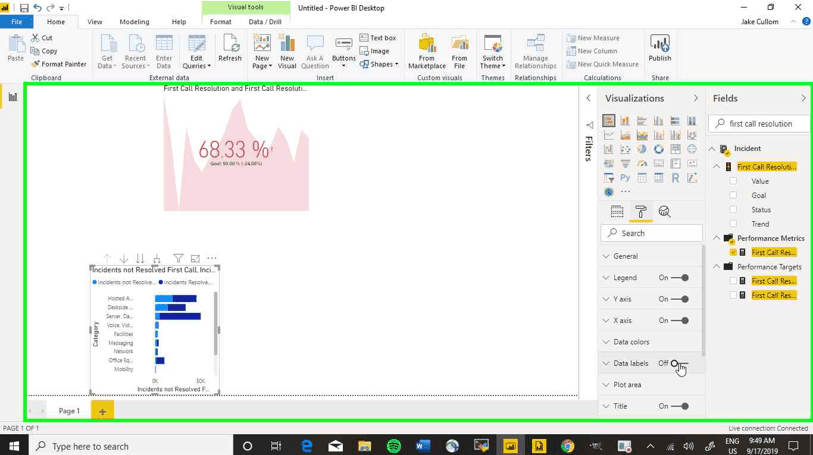Get visuals From Marketplace
Screen dimensions: 813x455
coord(427,51)
